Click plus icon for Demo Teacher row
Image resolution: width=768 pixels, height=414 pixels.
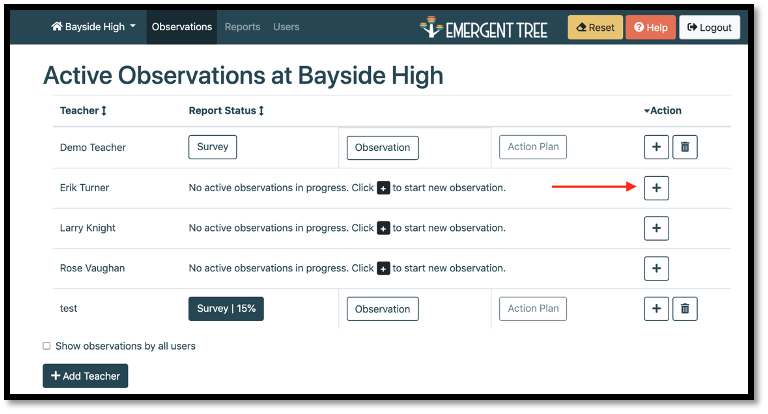click(x=656, y=147)
